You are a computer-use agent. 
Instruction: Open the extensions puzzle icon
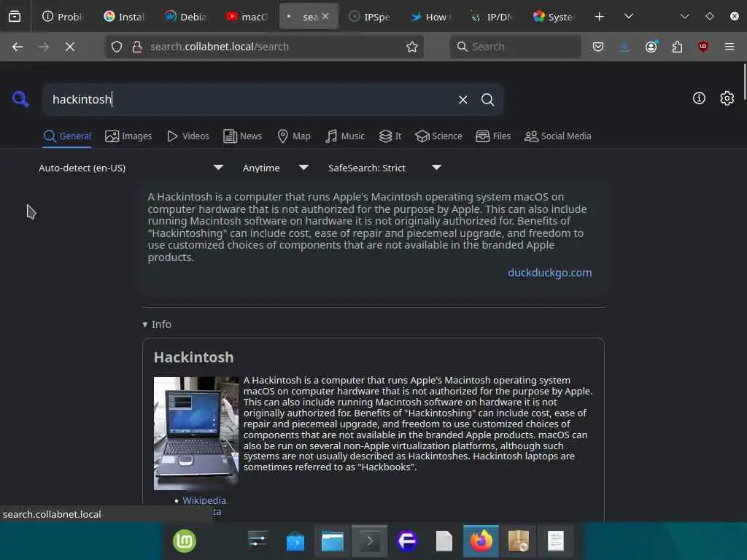(x=677, y=47)
